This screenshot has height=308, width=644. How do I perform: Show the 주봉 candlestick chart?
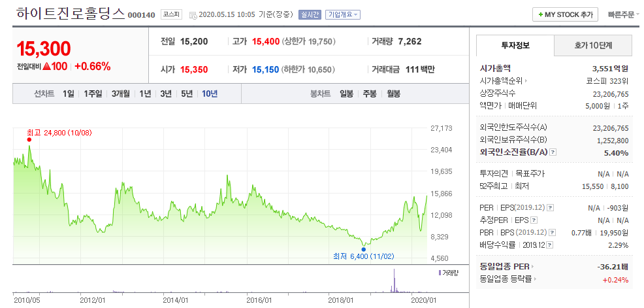coord(369,94)
